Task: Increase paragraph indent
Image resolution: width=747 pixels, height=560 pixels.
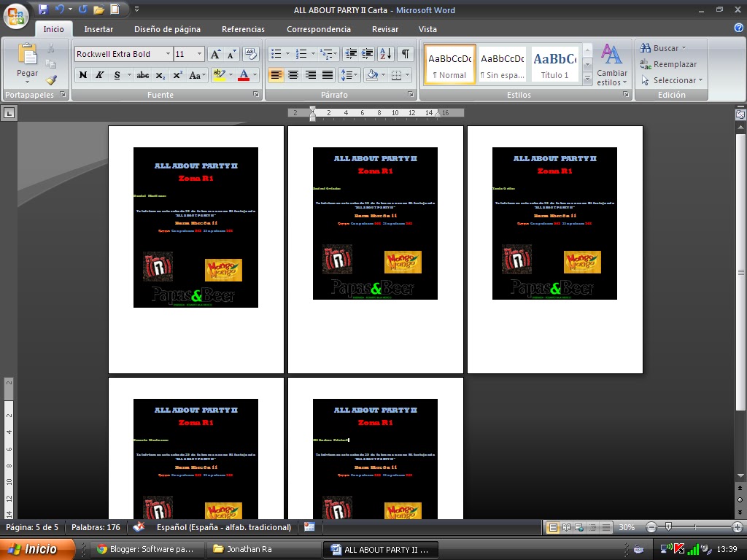Action: click(x=368, y=54)
